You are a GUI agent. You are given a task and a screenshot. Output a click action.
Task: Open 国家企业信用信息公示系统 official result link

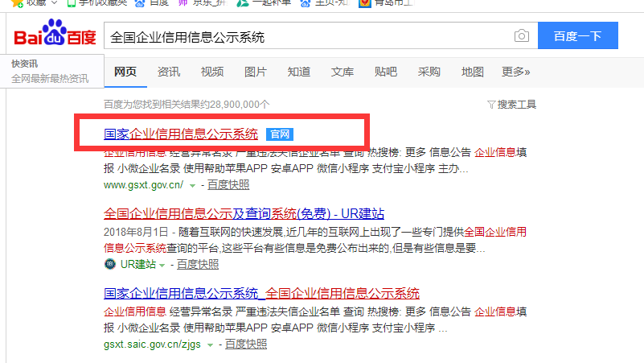181,134
